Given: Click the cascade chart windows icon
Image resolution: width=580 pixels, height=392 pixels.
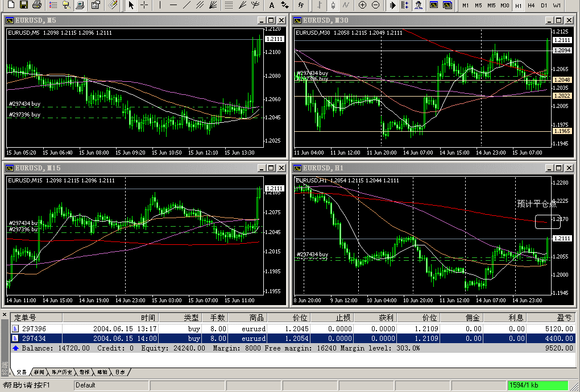Looking at the screenshot, I should (447, 5).
